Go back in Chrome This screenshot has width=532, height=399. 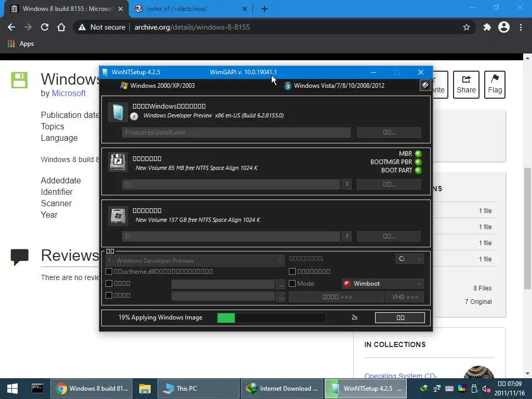point(11,27)
